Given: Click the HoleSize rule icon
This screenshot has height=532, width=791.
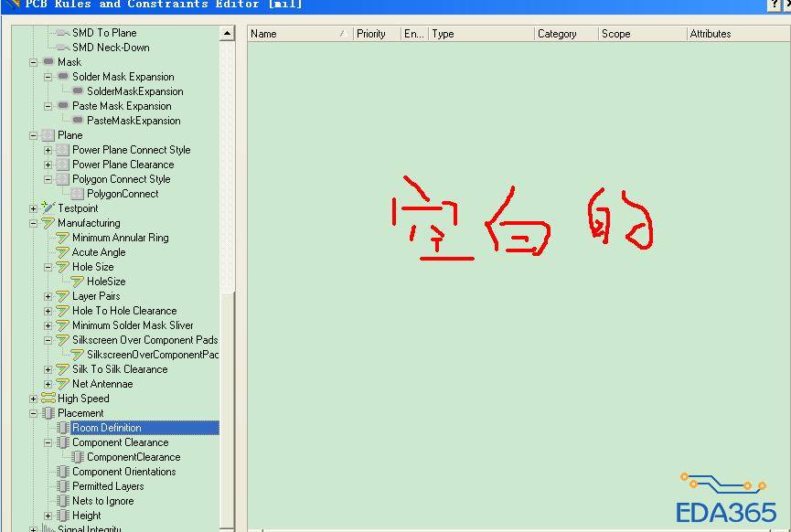Looking at the screenshot, I should click(77, 282).
